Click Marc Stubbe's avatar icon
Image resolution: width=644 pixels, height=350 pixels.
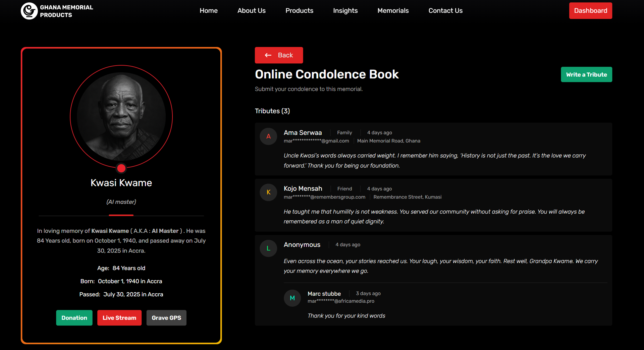292,298
